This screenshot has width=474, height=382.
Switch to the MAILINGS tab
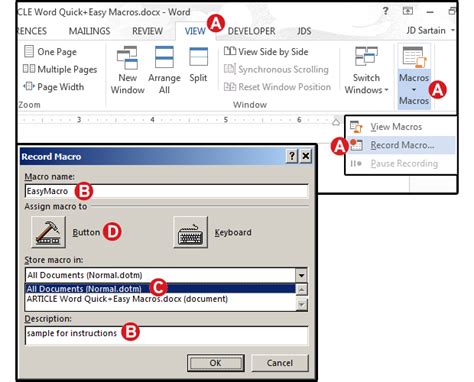(x=89, y=31)
